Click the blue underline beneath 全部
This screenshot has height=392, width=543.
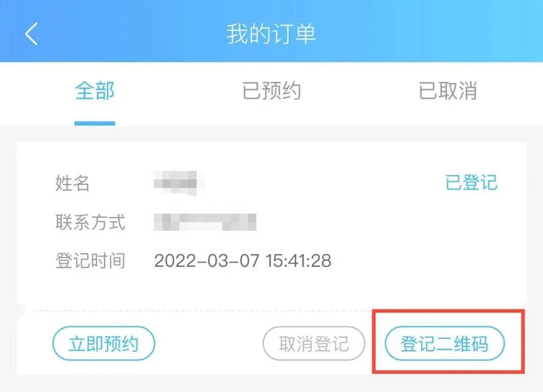coord(95,123)
